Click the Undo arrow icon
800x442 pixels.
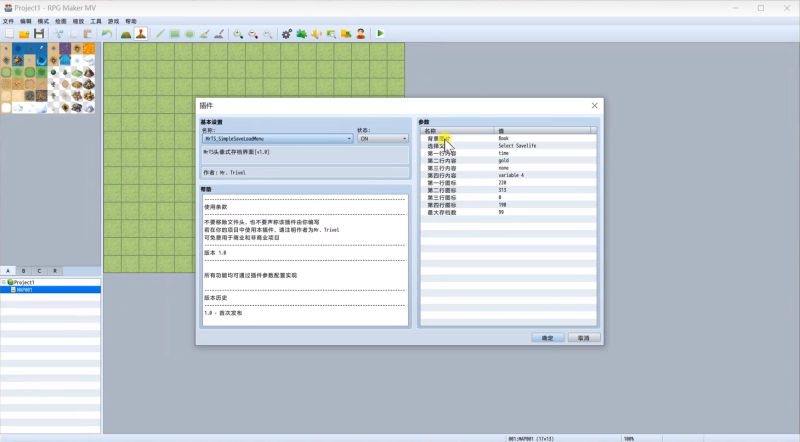tap(107, 34)
